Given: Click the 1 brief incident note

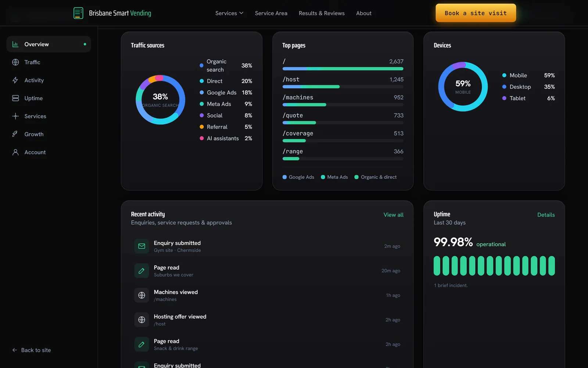Looking at the screenshot, I should coord(451,286).
